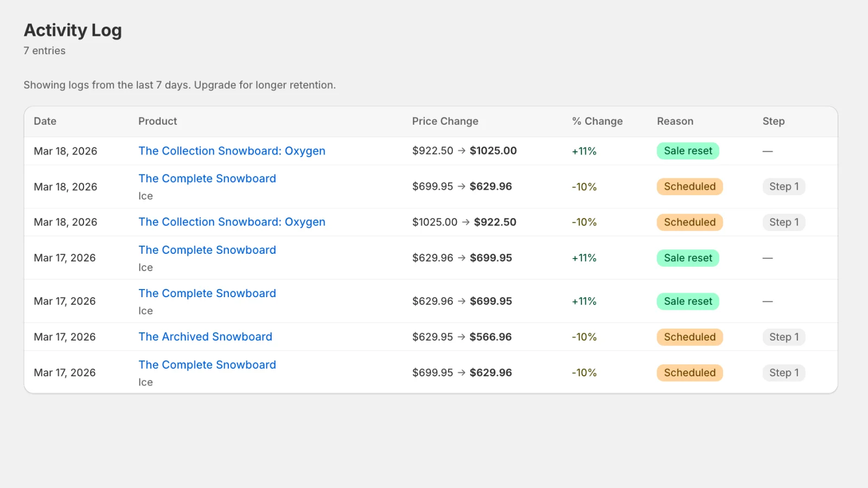The width and height of the screenshot is (868, 488).
Task: Open the Complete Snowboard link in the last row
Action: (207, 365)
